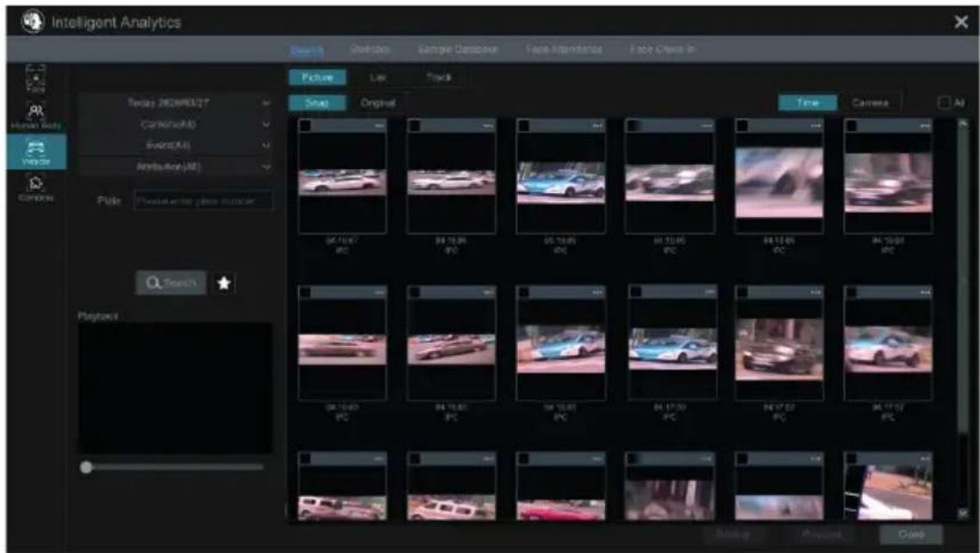Switch to the Search tab

306,49
